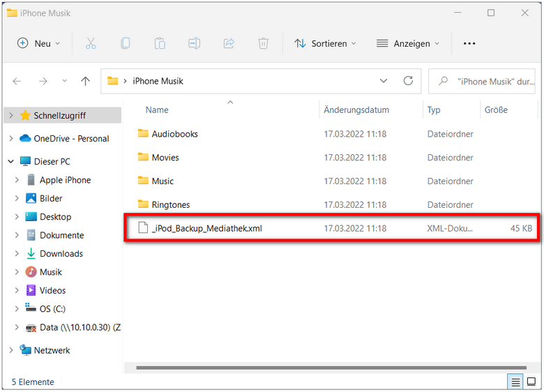Open recent locations dropdown arrow

65,81
